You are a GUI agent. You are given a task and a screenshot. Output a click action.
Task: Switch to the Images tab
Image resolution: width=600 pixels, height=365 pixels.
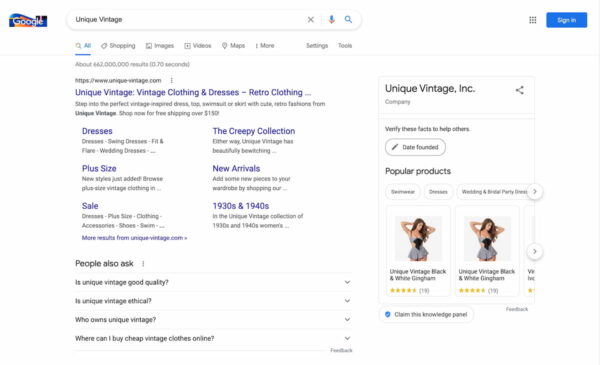[x=160, y=46]
